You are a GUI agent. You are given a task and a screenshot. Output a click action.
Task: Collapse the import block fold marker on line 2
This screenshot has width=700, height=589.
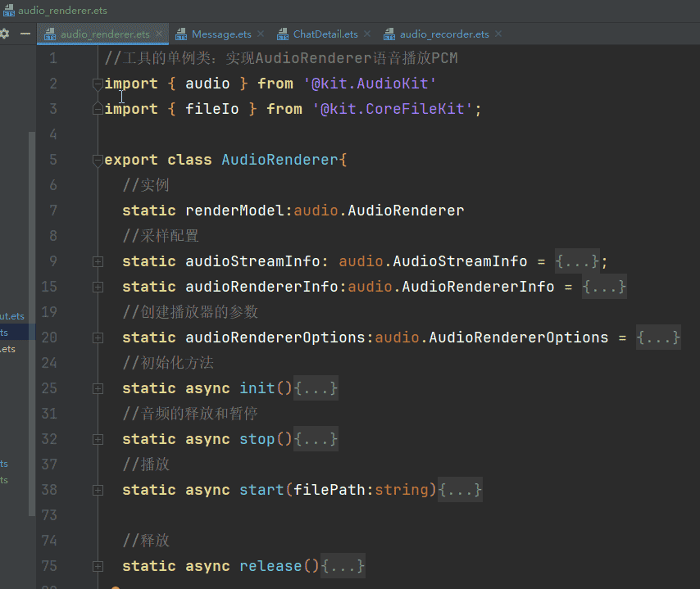pos(98,84)
